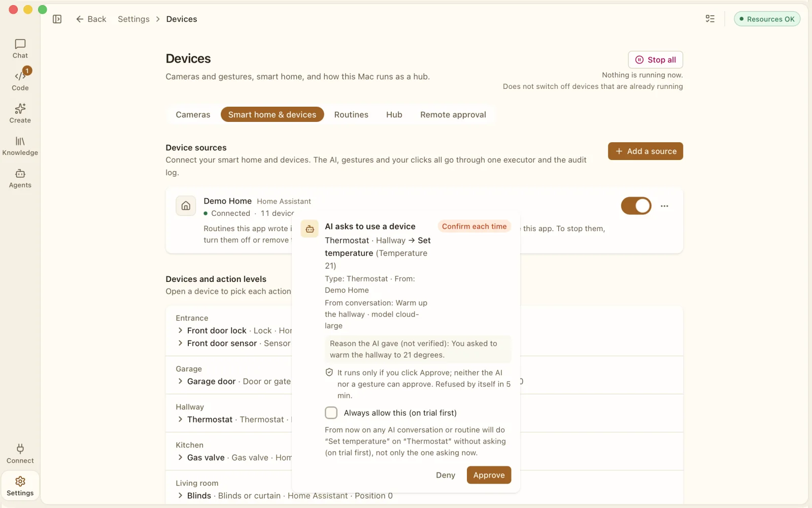Viewport: 812px width, 508px height.
Task: Open the Hub tab
Action: pyautogui.click(x=394, y=115)
